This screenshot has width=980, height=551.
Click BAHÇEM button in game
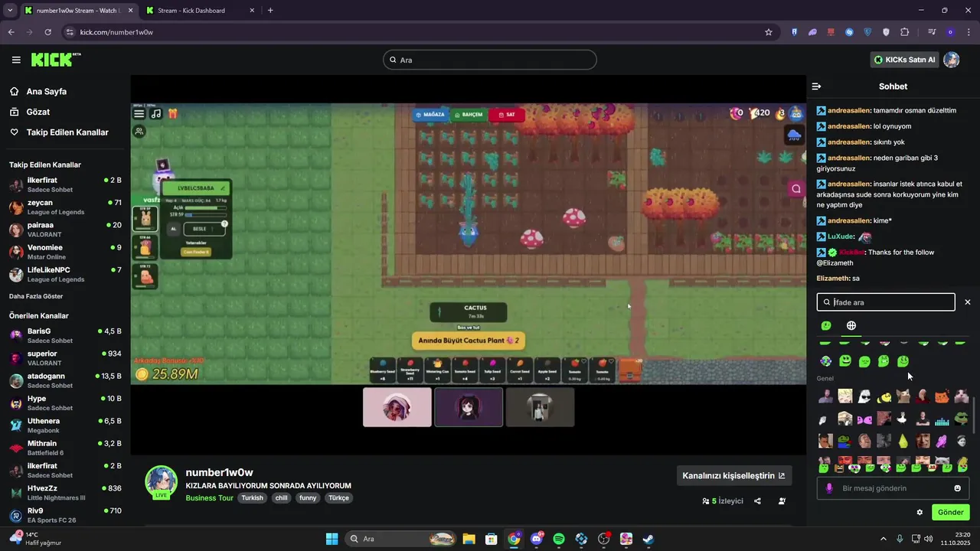click(x=469, y=115)
